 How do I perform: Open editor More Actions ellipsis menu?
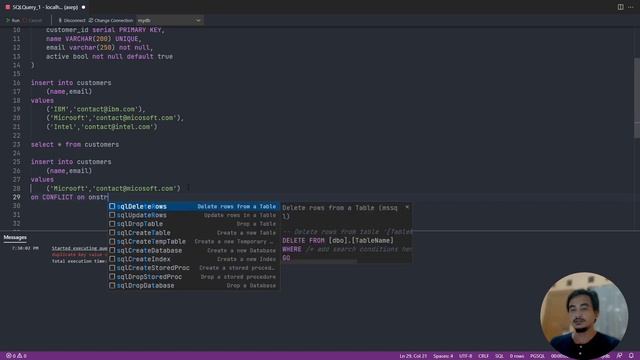[631, 7]
